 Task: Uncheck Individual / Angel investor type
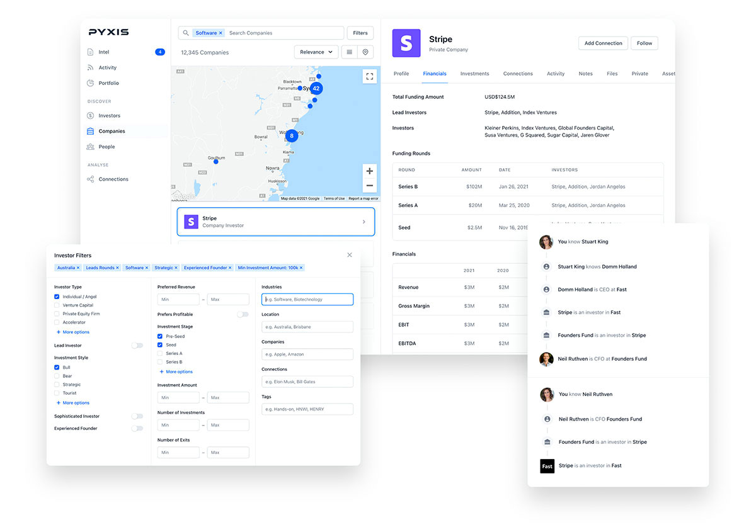(57, 297)
